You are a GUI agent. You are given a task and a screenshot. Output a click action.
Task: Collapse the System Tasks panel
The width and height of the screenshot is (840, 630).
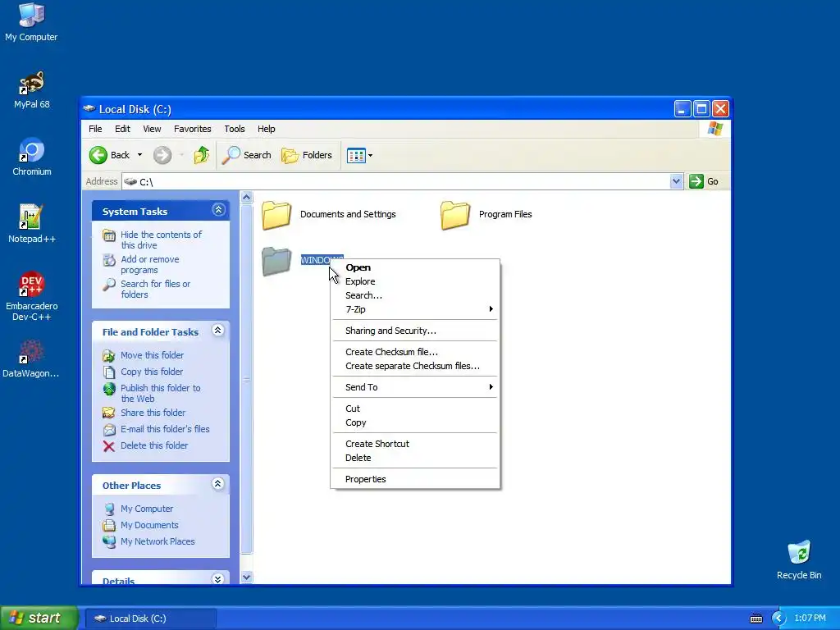[x=218, y=209]
